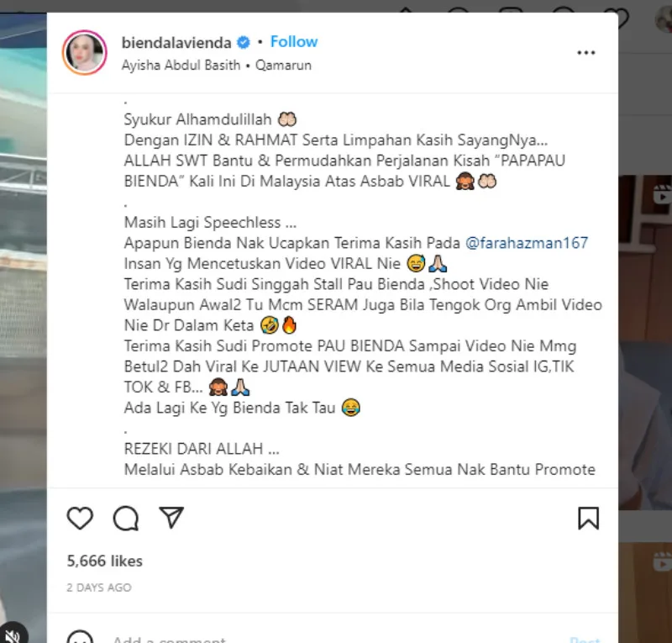Unmute the video sound icon
Viewport: 672px width, 643px height.
tap(13, 635)
